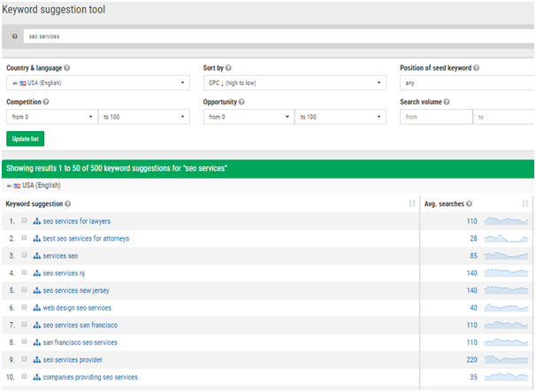Open 'seo services san francisco' link
The image size is (536, 392).
click(x=80, y=325)
